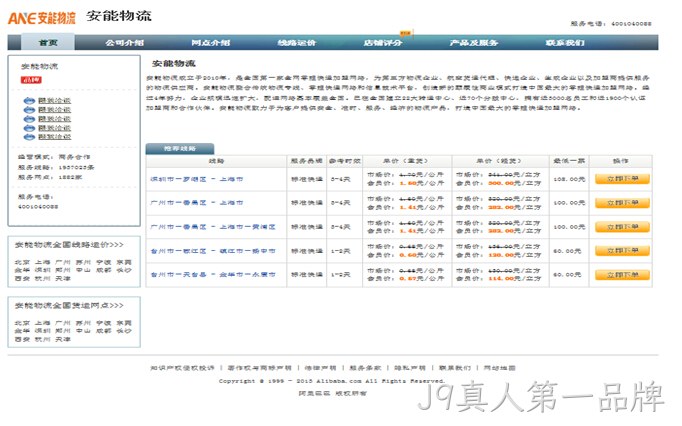Click the last blue chat icon in sidebar
Viewport: 682px width, 426px height.
coord(29,137)
